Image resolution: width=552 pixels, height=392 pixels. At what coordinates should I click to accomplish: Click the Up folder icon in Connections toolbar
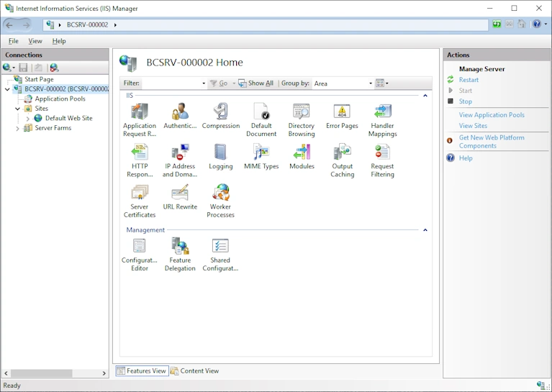tap(38, 68)
